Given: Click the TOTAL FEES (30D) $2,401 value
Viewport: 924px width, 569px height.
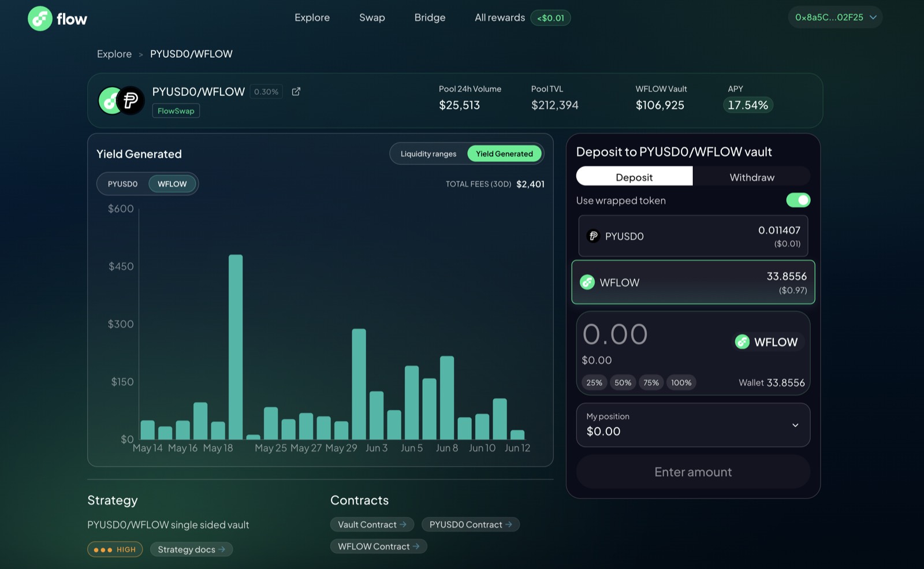Looking at the screenshot, I should tap(530, 184).
